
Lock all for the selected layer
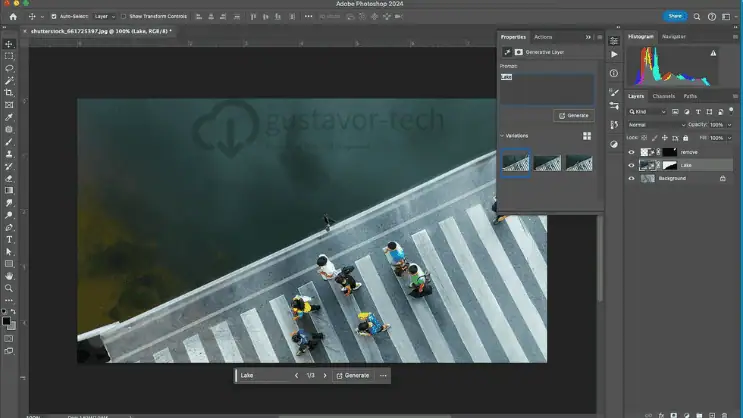pyautogui.click(x=686, y=138)
